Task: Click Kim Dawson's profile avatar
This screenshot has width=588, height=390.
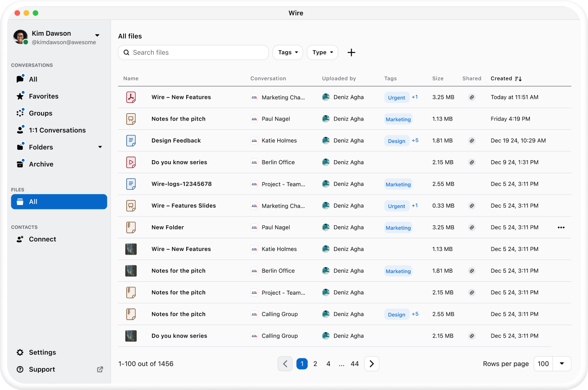Action: 20,37
